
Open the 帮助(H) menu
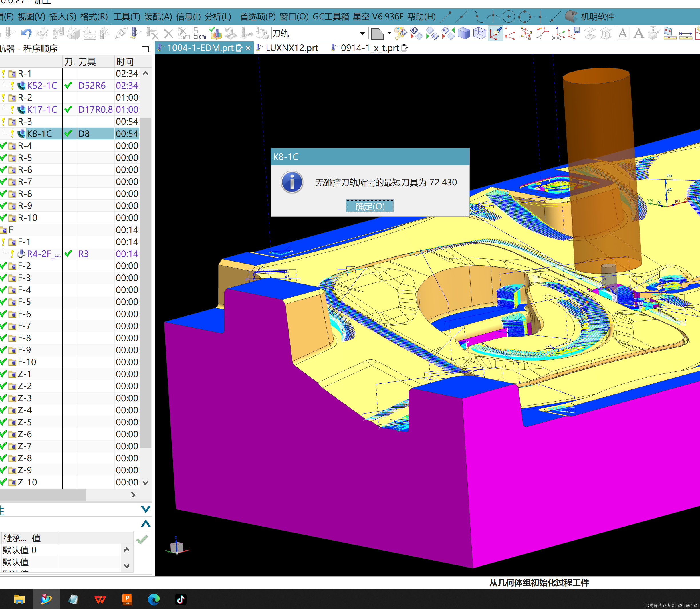click(421, 16)
